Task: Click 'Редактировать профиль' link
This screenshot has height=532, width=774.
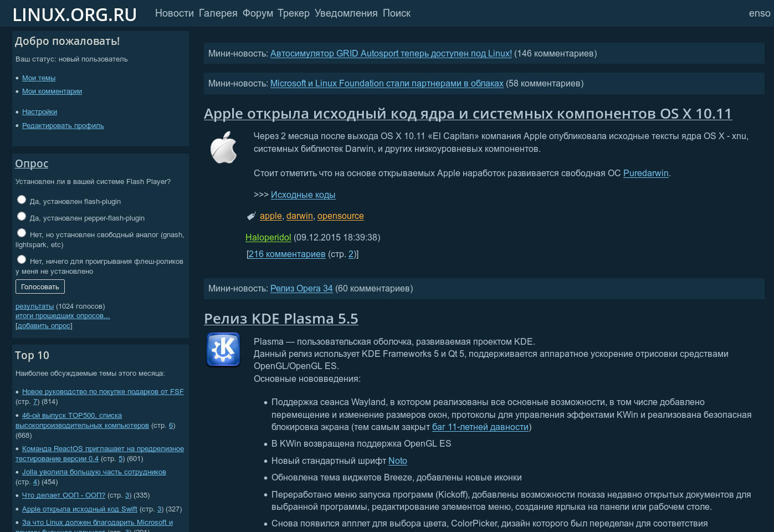Action: (63, 126)
